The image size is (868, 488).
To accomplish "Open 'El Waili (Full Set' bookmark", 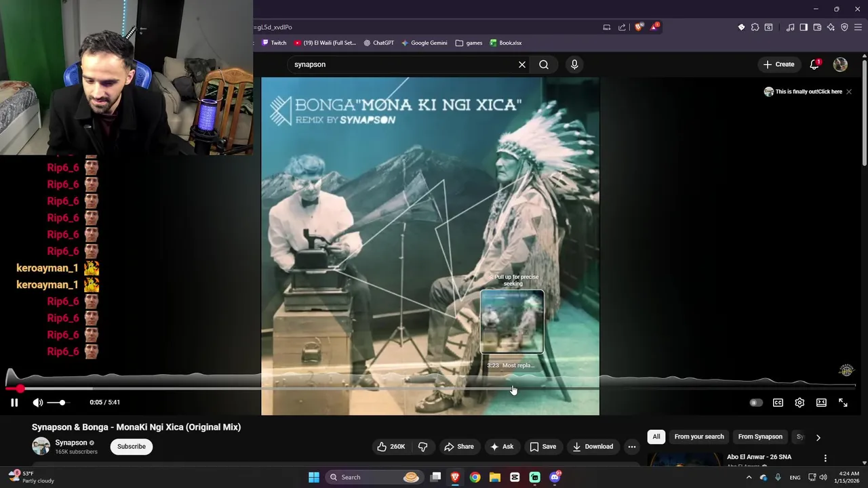I will 325,43.
